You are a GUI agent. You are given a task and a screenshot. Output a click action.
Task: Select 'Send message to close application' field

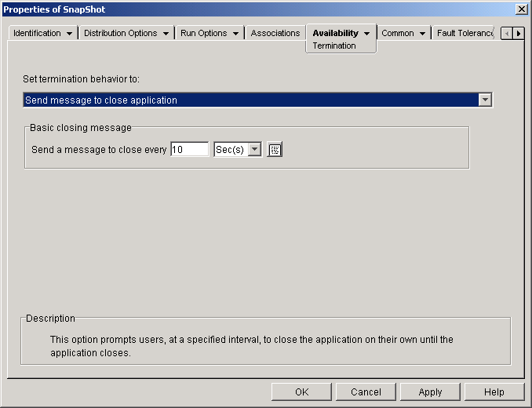pyautogui.click(x=258, y=100)
